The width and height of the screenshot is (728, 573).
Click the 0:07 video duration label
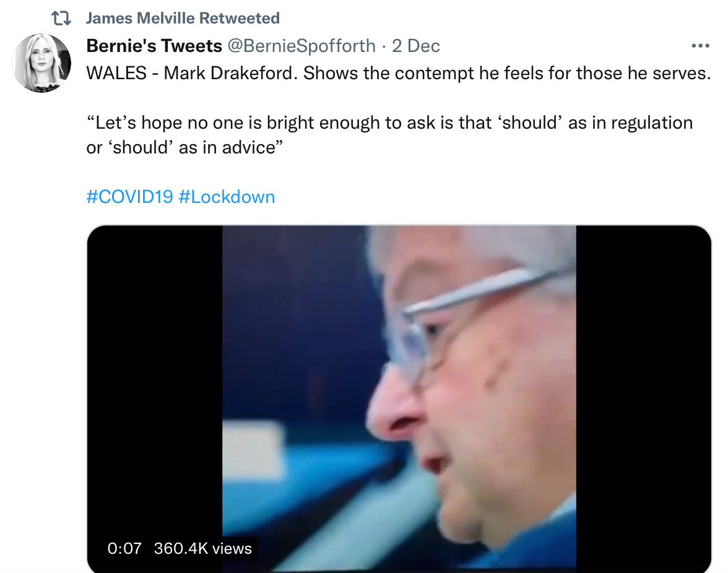tap(124, 548)
